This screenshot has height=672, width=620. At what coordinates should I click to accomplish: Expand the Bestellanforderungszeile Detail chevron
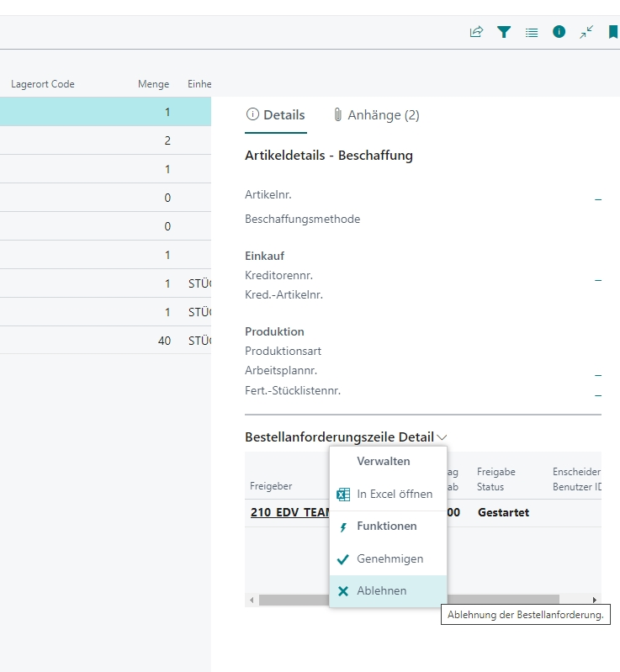point(442,437)
